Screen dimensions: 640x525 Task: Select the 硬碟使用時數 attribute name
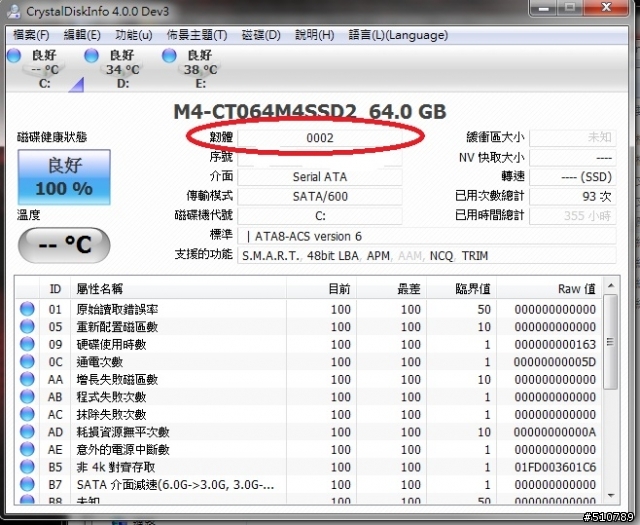(111, 345)
